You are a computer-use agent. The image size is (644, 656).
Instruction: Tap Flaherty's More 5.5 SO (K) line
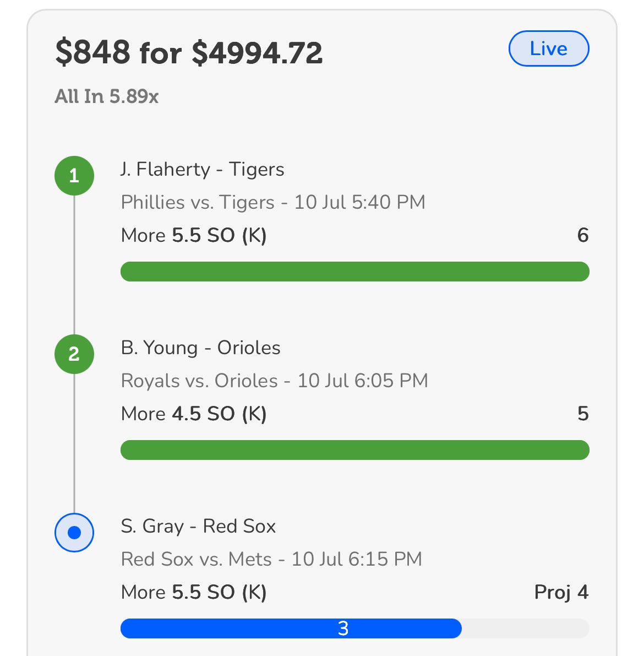[194, 236]
